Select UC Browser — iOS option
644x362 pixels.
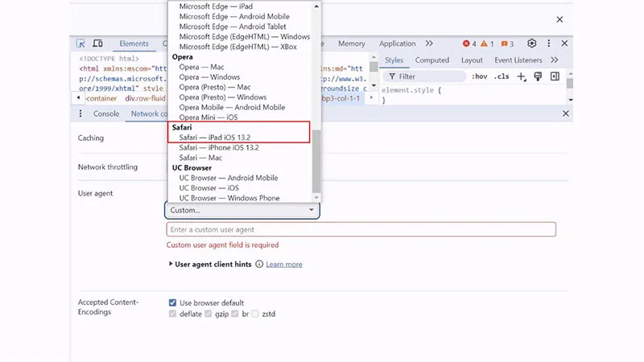[x=208, y=188]
